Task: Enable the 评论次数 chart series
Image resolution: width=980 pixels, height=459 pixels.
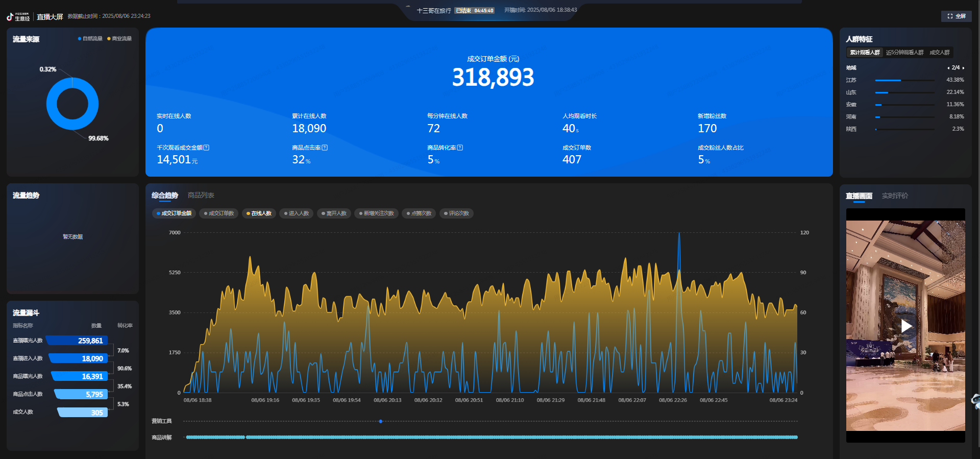Action: 456,213
